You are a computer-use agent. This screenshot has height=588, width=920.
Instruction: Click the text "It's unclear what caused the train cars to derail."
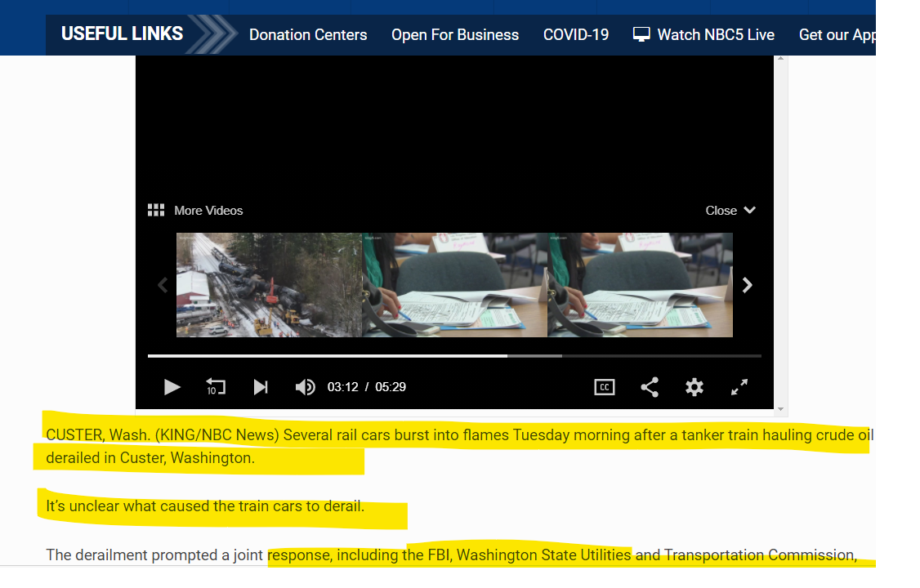pos(205,506)
